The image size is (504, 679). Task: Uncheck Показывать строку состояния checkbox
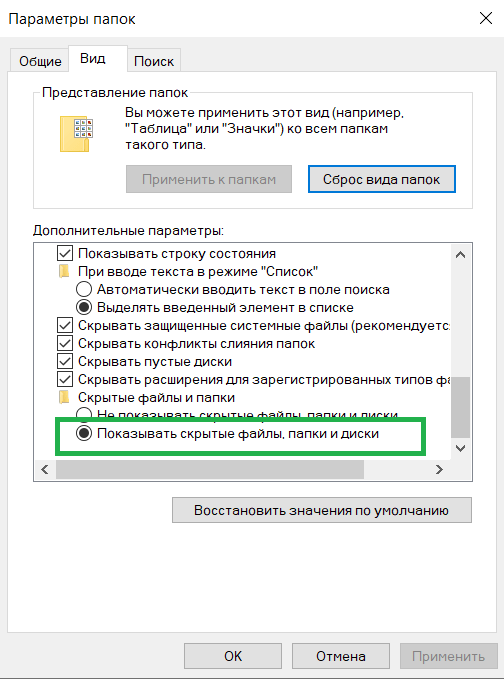tap(65, 253)
